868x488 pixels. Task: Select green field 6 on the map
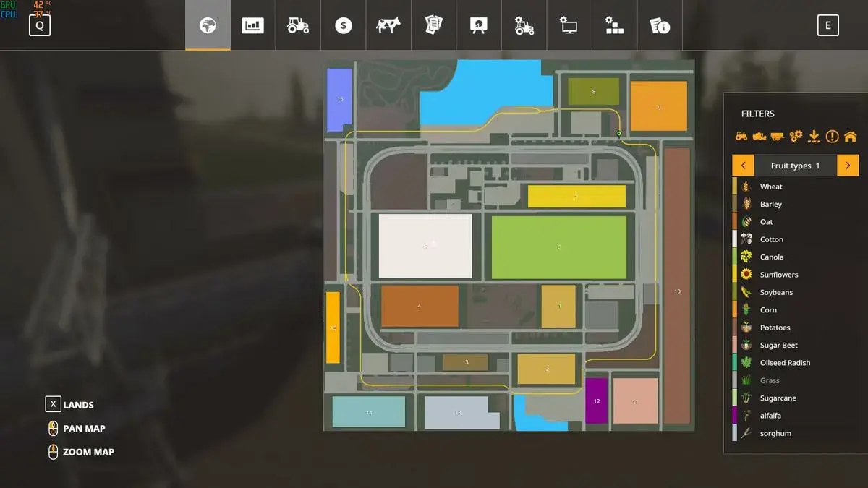[558, 247]
